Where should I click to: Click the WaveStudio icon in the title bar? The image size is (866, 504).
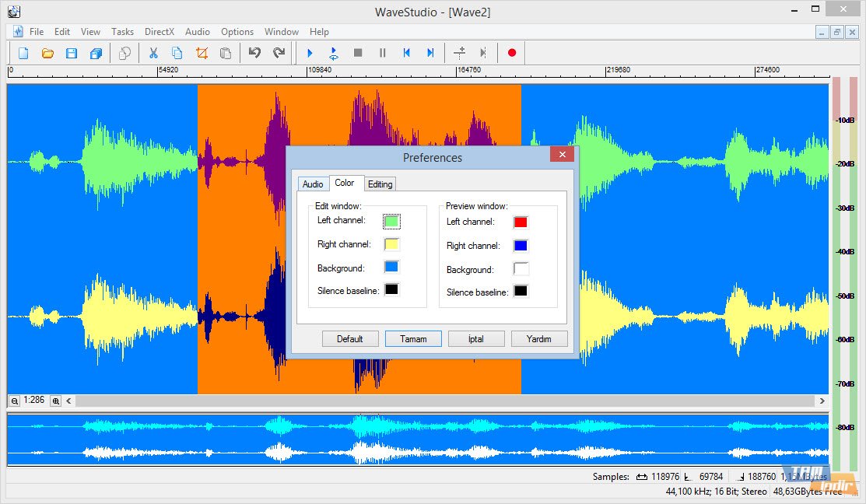click(x=14, y=11)
